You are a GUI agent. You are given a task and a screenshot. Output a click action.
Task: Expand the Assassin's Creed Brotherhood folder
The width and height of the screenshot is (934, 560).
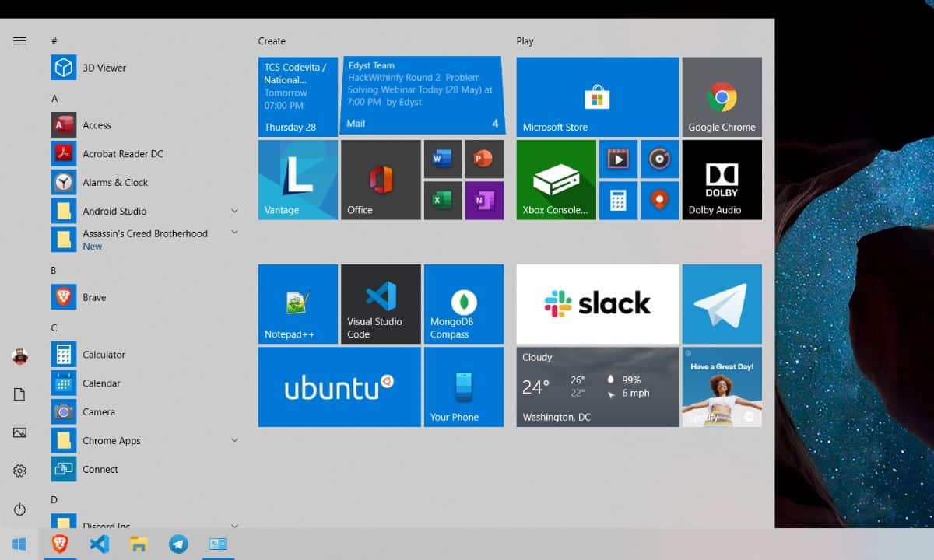click(234, 233)
